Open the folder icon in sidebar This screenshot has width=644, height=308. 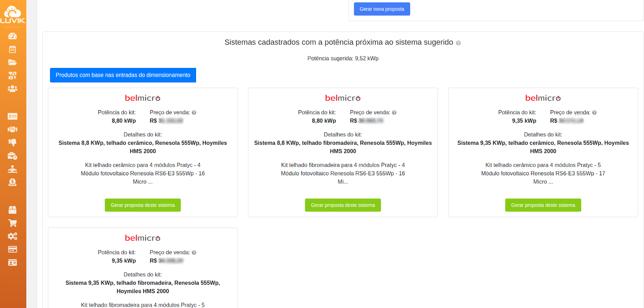click(12, 62)
